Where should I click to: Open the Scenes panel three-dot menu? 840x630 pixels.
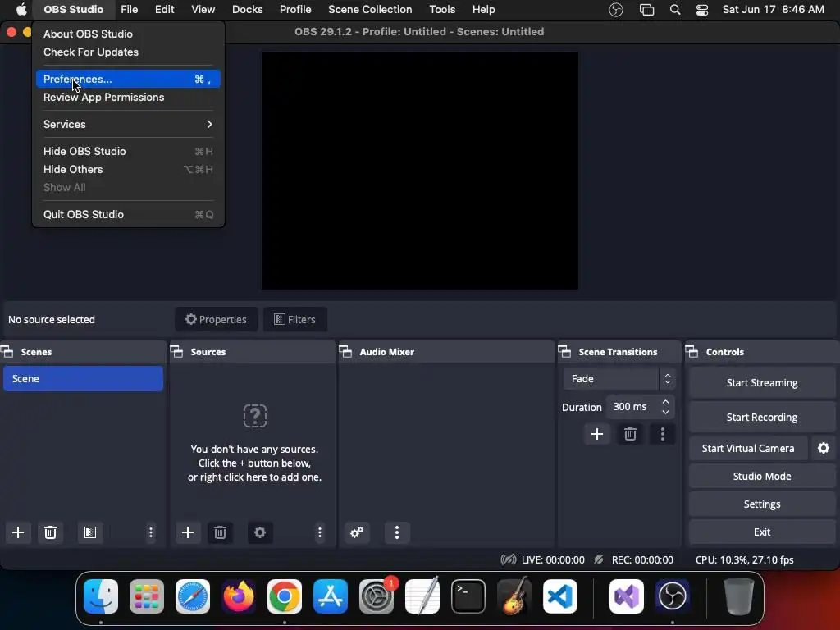pos(151,532)
